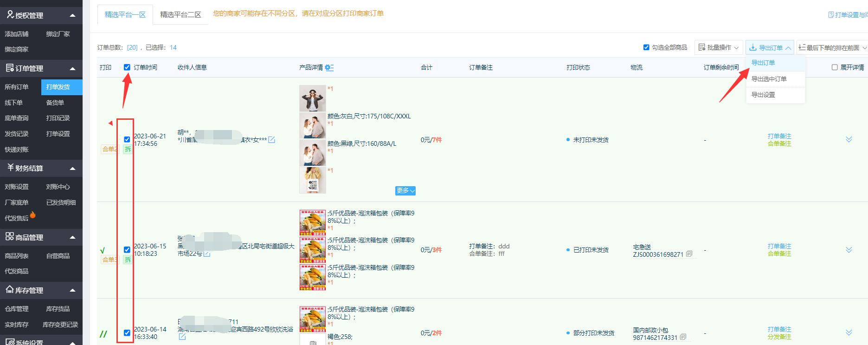Click 打单备注 link on the 2023-06-21 order
This screenshot has height=345, width=868.
coord(779,136)
